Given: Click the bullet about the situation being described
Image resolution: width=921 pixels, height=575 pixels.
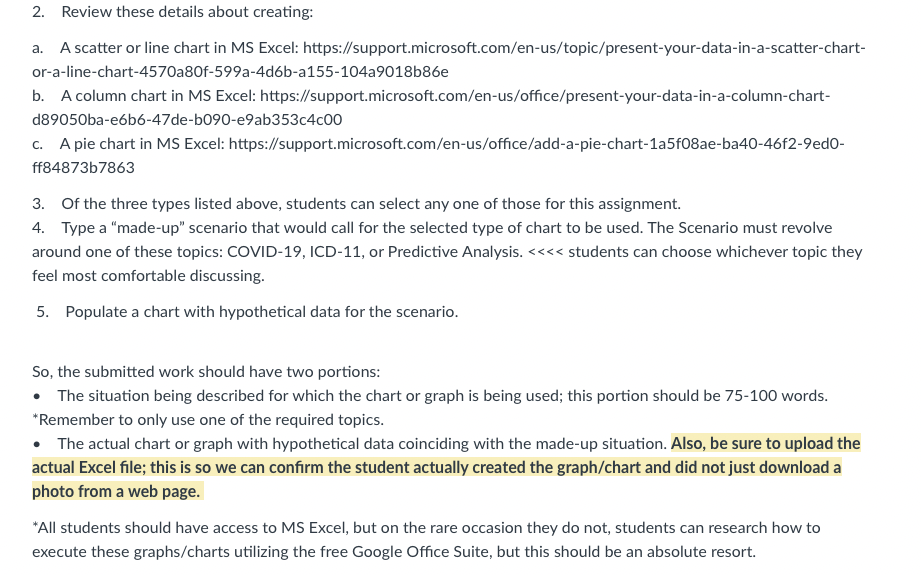Looking at the screenshot, I should point(442,396).
